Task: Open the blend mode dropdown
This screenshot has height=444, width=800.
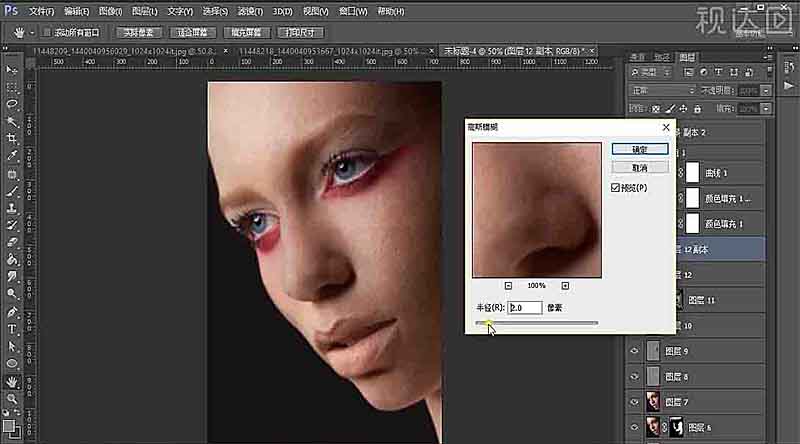Action: pyautogui.click(x=662, y=90)
